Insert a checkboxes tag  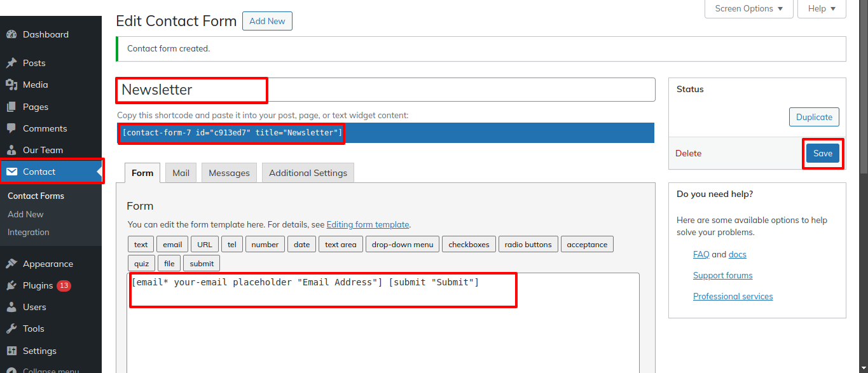coord(469,245)
